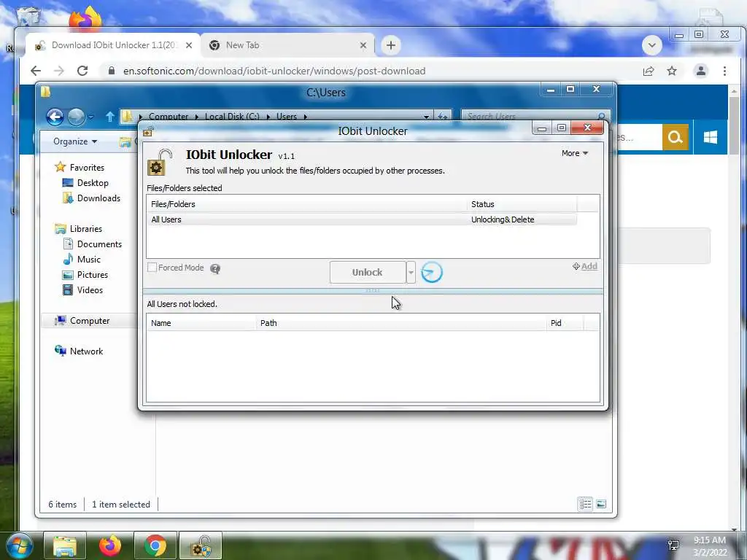Image resolution: width=747 pixels, height=560 pixels.
Task: Switch Explorer to details view icon
Action: [x=586, y=504]
